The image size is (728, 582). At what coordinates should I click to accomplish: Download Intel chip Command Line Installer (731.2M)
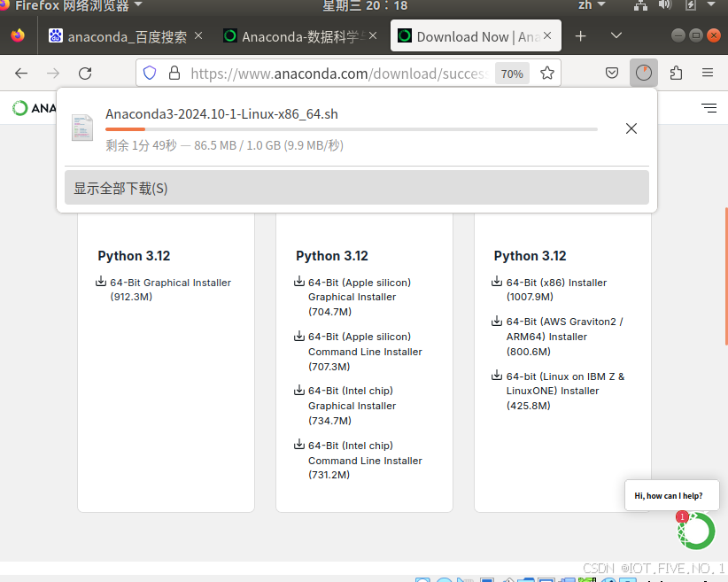point(365,461)
